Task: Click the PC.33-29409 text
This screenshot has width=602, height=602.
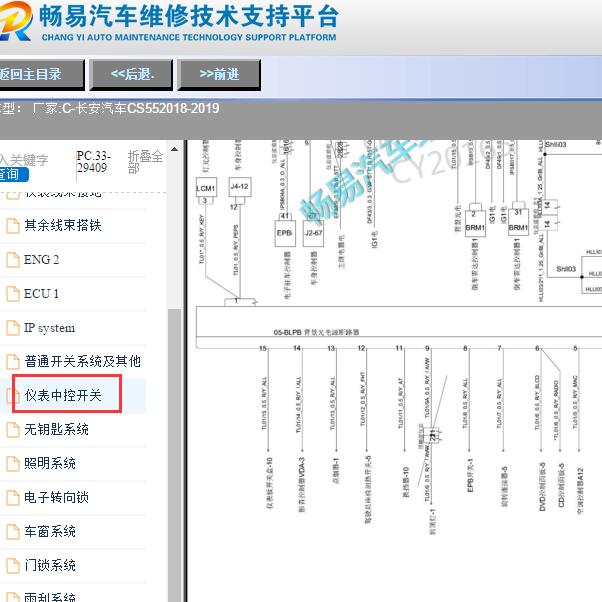Action: point(94,162)
